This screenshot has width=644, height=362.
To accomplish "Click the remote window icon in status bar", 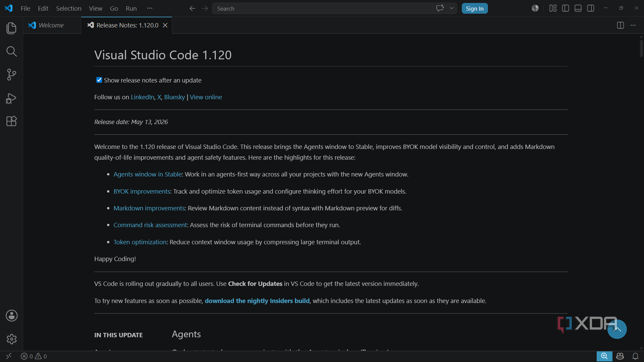I will (x=9, y=356).
